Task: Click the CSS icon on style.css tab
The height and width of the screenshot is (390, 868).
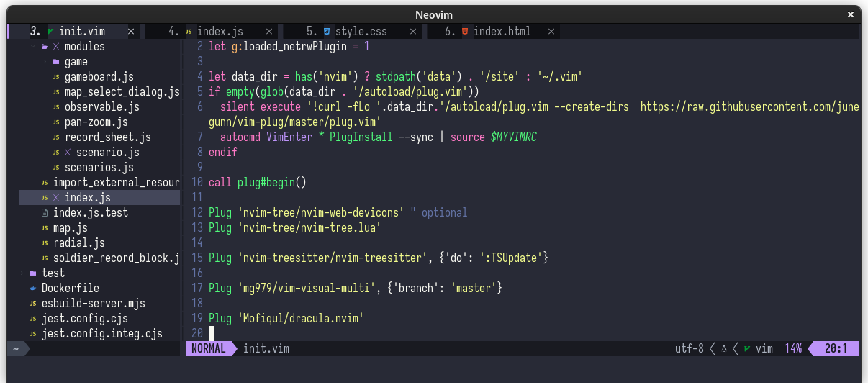Action: point(327,32)
